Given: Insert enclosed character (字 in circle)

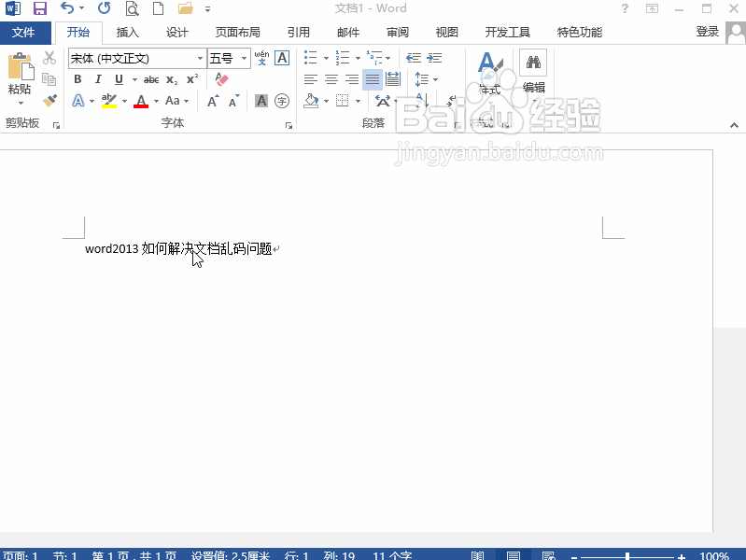Looking at the screenshot, I should click(282, 101).
